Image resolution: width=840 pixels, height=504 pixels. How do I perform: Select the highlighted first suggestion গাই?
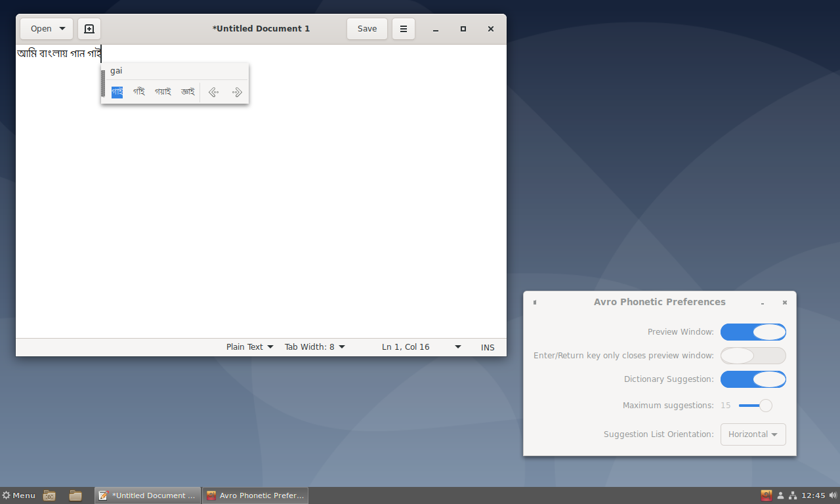(x=117, y=92)
